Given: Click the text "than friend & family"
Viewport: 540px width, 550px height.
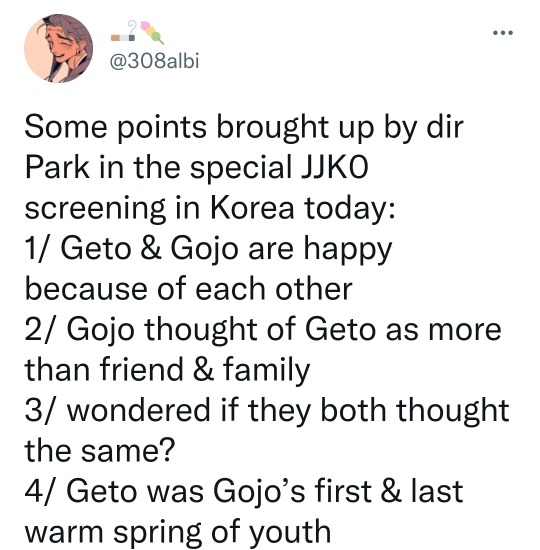Looking at the screenshot, I should (x=167, y=371).
